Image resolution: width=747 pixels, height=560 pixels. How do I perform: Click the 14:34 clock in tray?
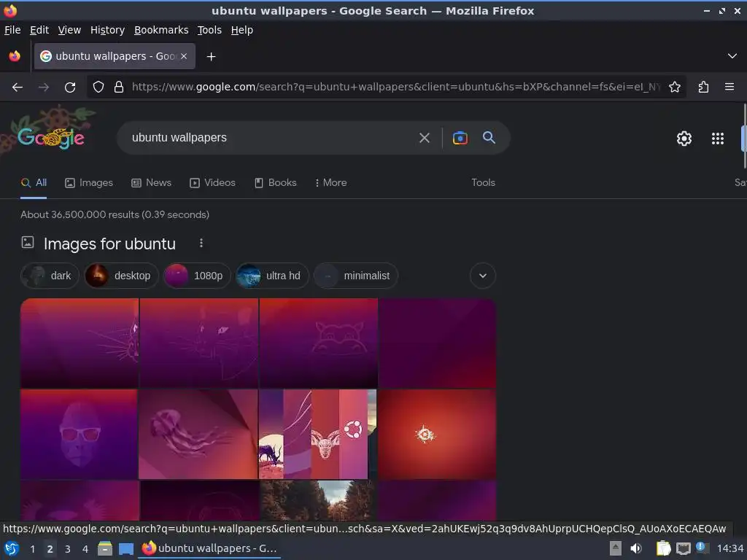[729, 548]
